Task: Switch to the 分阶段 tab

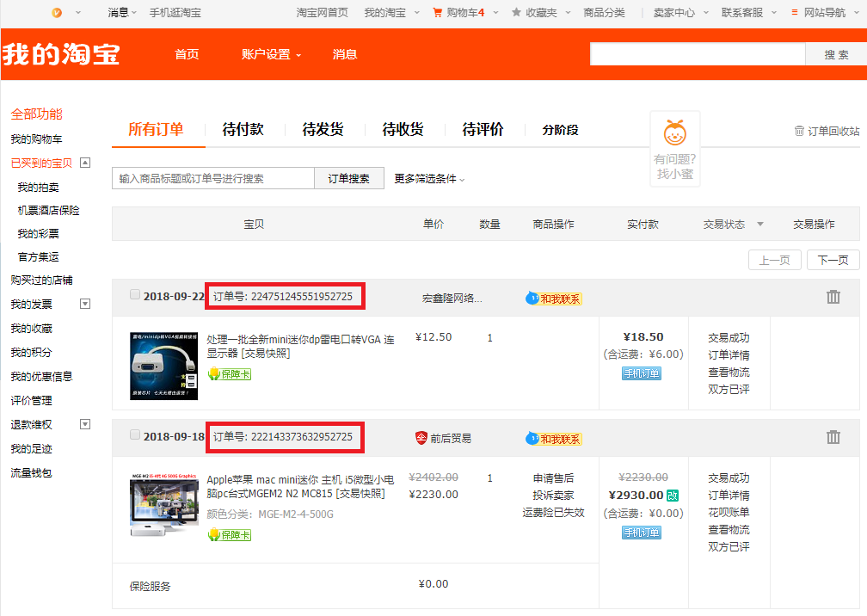Action: click(x=560, y=130)
